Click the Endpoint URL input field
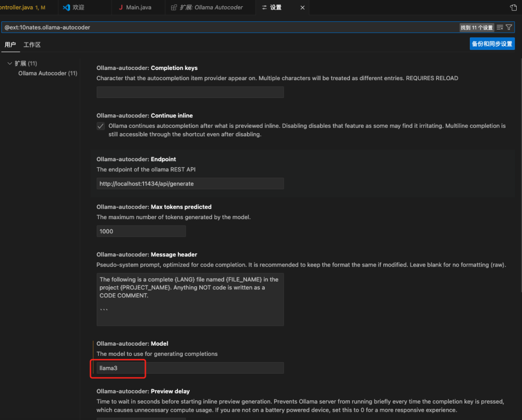Image resolution: width=522 pixels, height=420 pixels. point(190,183)
